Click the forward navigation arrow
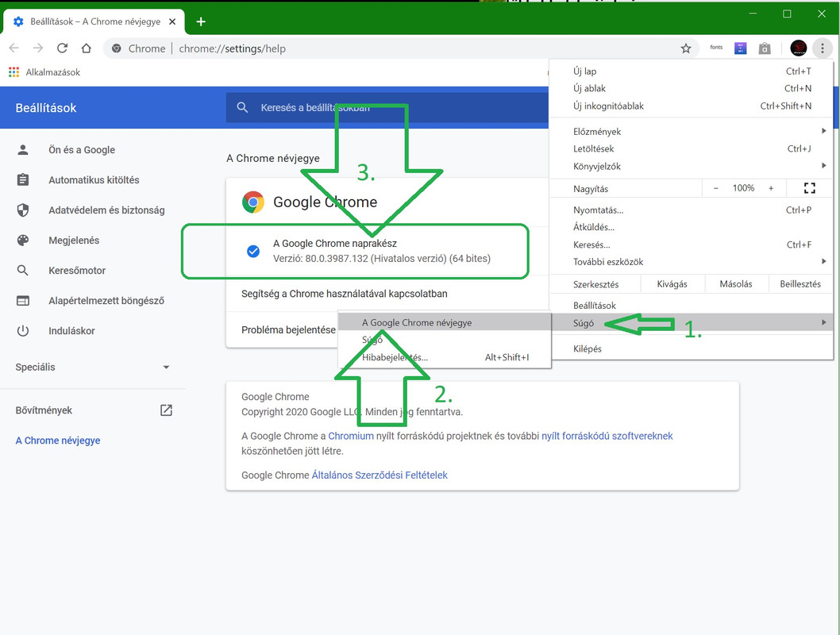This screenshot has height=635, width=840. (38, 48)
